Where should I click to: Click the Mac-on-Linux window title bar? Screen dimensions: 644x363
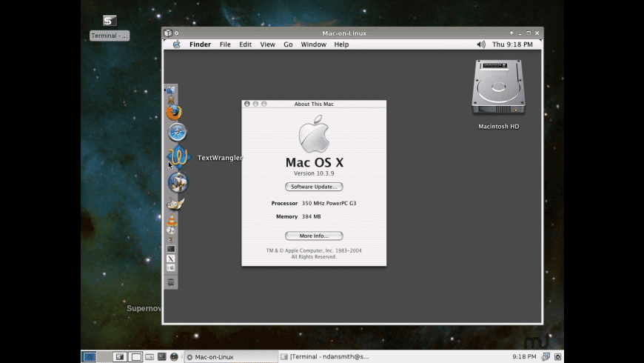click(344, 33)
